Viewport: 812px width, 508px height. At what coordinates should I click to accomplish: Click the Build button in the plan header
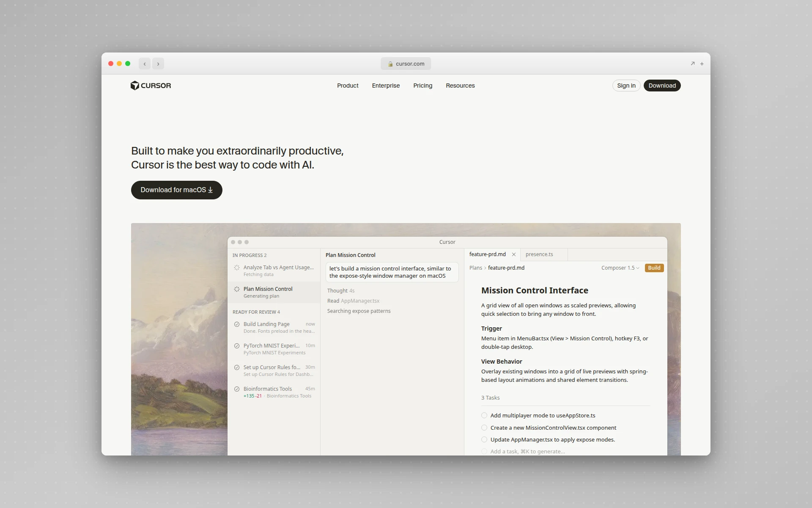[x=654, y=268]
